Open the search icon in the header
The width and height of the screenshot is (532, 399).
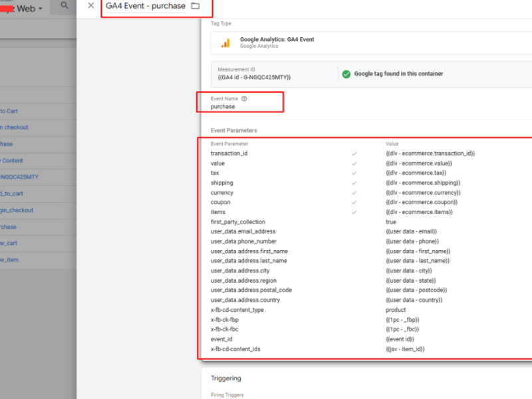(64, 5)
